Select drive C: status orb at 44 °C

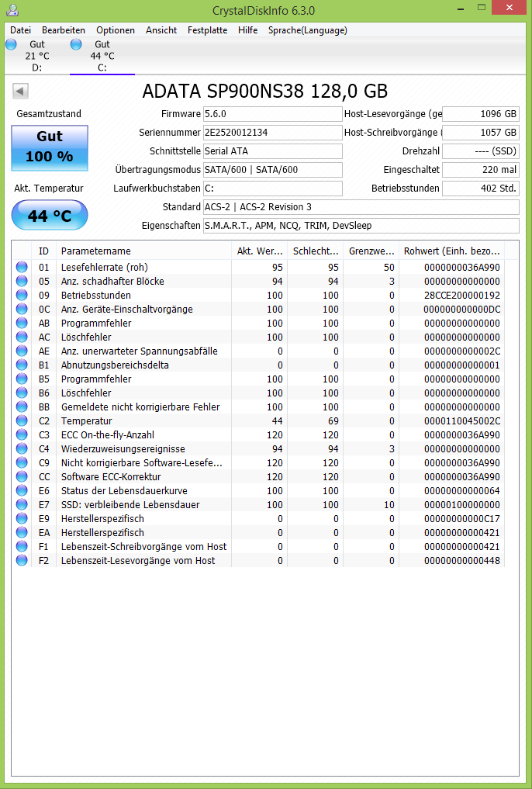[x=76, y=44]
